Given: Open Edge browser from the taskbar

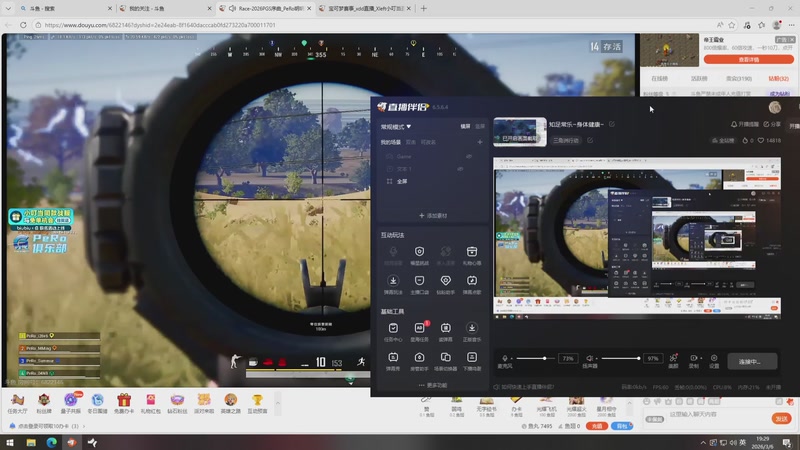Looking at the screenshot, I should point(52,442).
